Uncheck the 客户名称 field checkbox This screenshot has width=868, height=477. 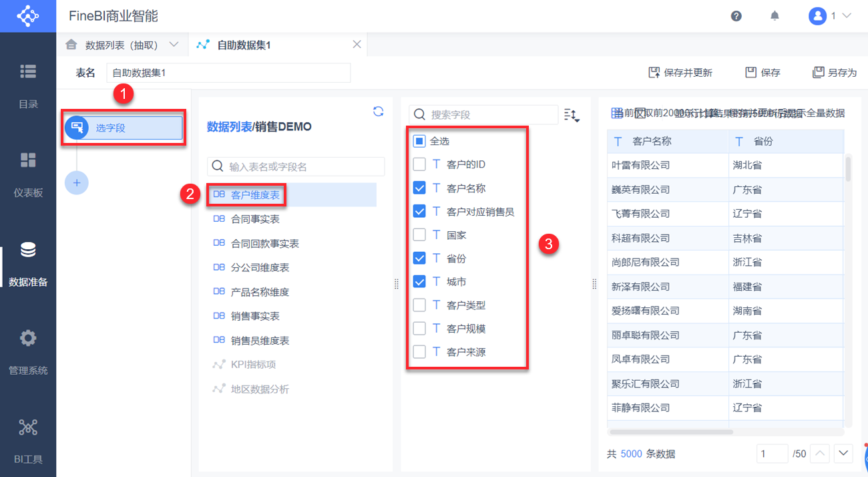coord(419,188)
